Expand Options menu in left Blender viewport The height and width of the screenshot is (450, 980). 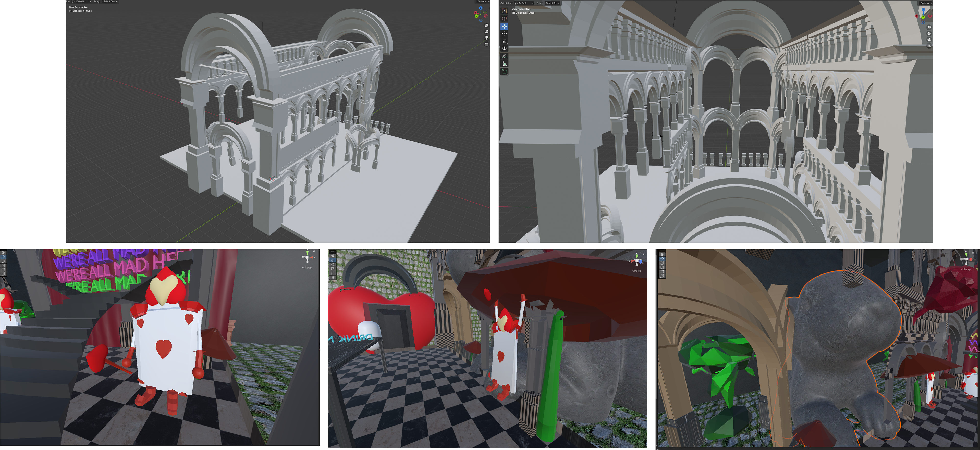(x=483, y=2)
